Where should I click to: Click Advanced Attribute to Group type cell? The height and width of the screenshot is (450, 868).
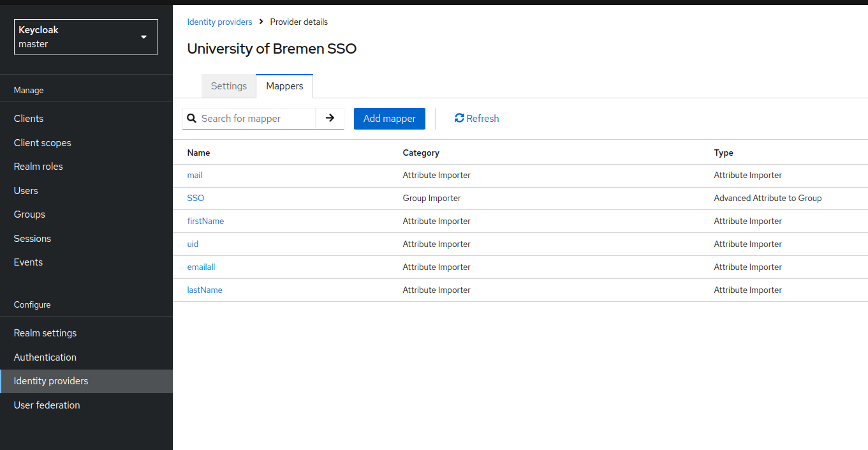768,198
